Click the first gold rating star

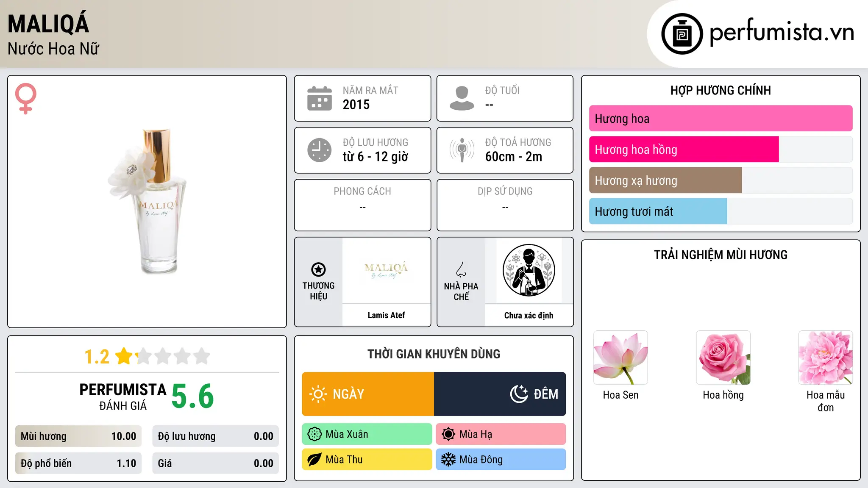click(124, 356)
